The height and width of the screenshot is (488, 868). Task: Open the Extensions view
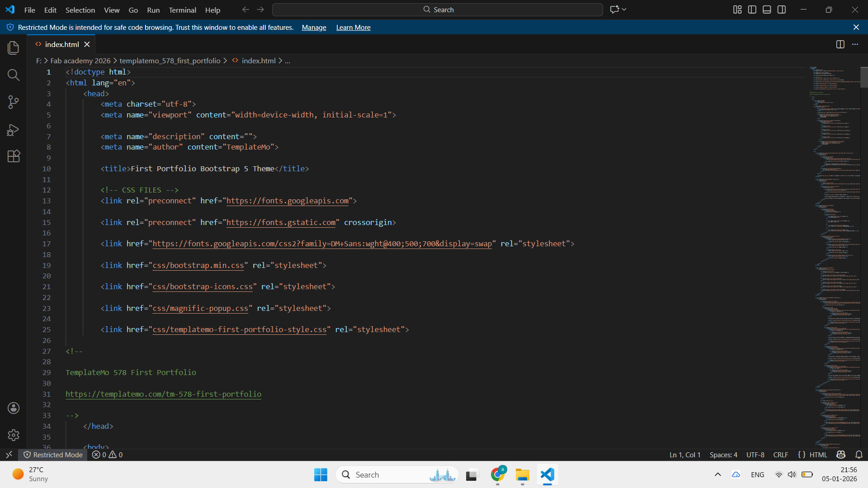14,156
